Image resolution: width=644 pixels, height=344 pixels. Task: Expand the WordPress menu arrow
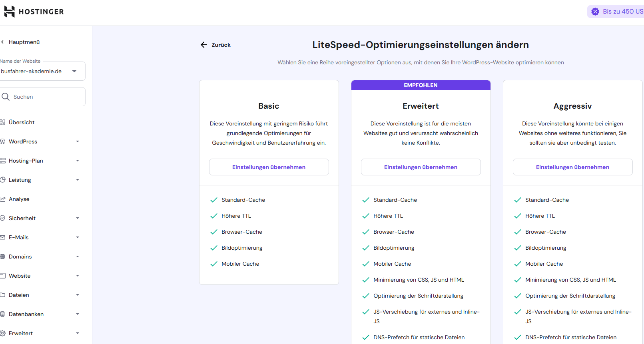click(78, 141)
